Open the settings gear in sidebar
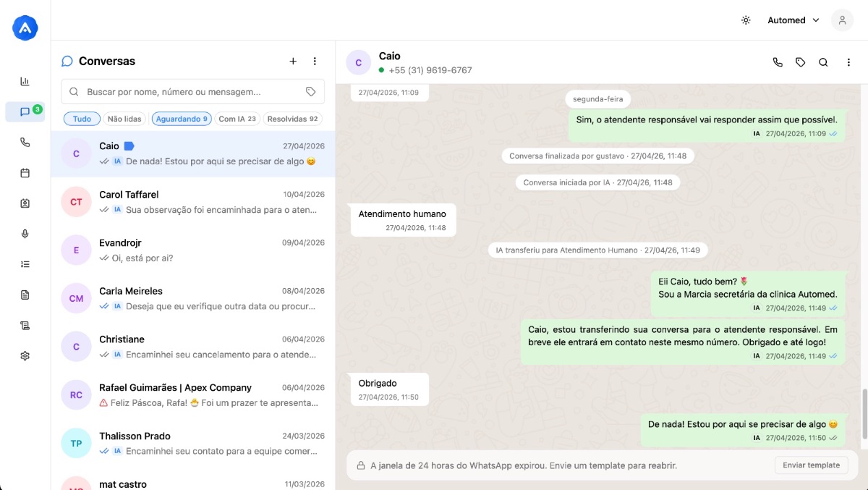Image resolution: width=868 pixels, height=490 pixels. pyautogui.click(x=25, y=356)
